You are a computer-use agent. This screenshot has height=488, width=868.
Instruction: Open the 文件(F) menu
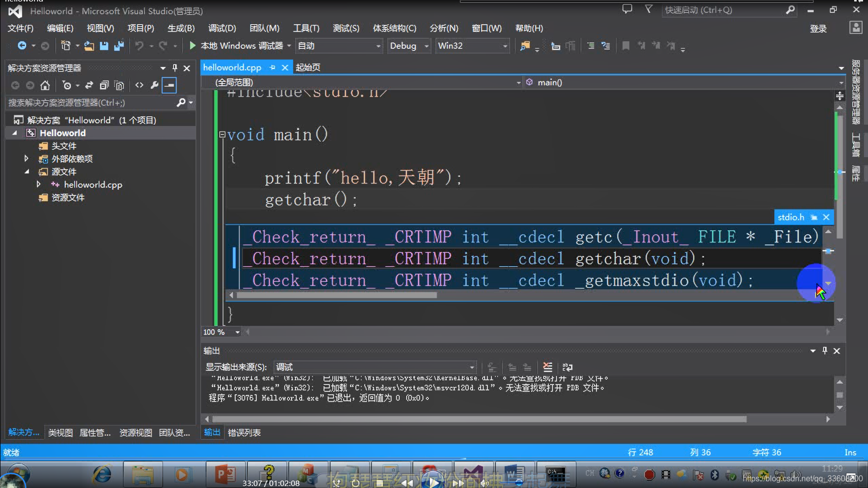21,28
